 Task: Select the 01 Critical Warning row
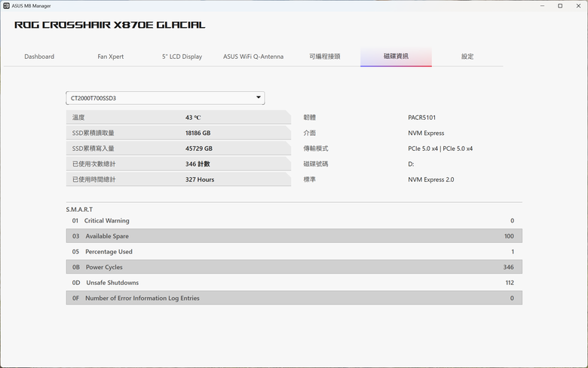pos(294,221)
